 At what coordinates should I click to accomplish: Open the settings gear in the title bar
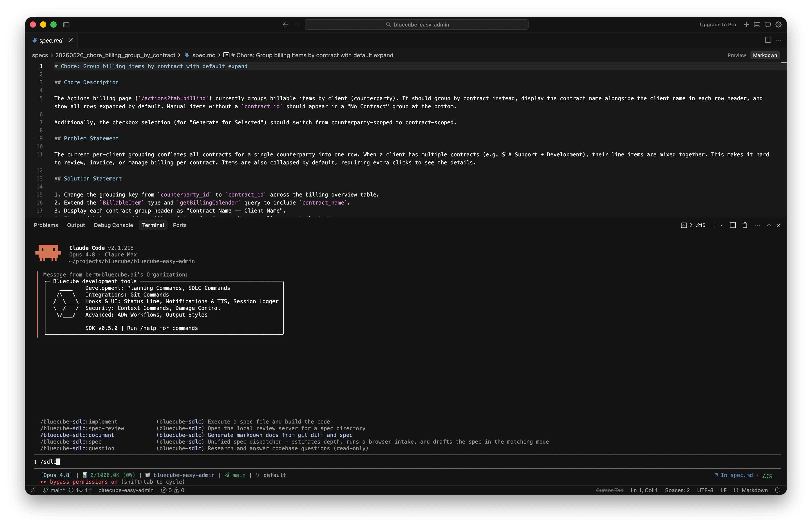pos(779,25)
